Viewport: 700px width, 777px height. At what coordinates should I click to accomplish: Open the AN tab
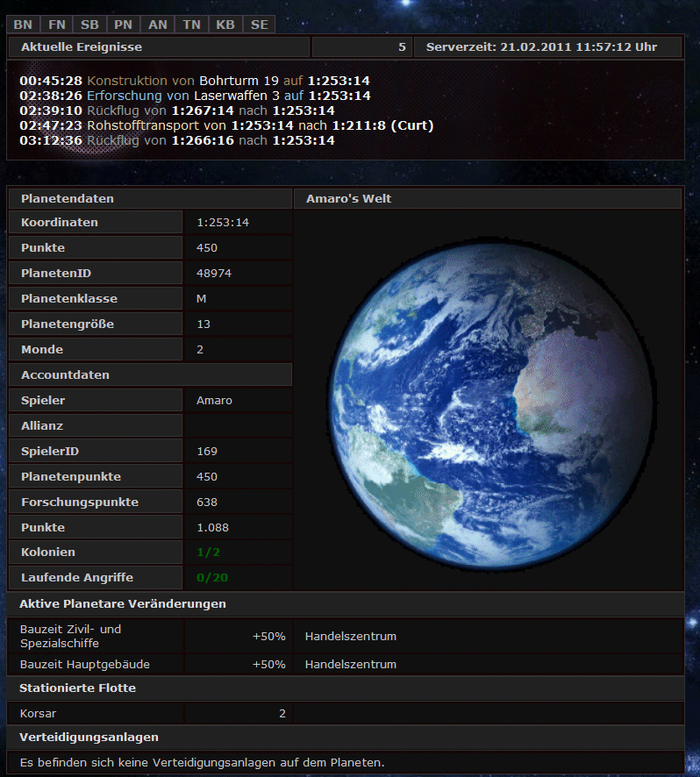pyautogui.click(x=158, y=25)
